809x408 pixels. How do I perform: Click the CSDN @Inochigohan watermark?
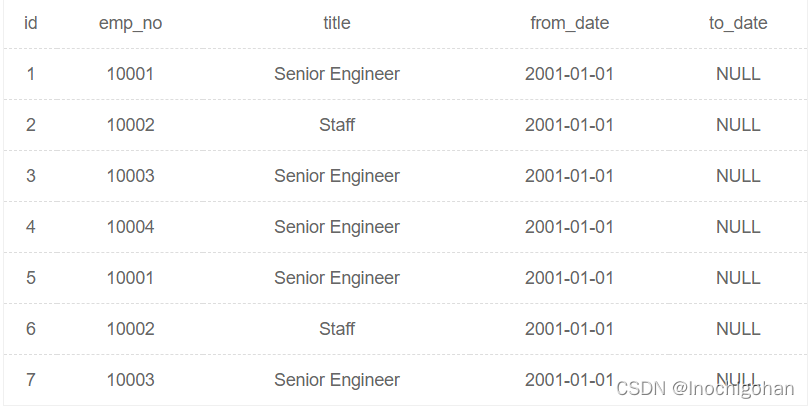click(x=705, y=389)
